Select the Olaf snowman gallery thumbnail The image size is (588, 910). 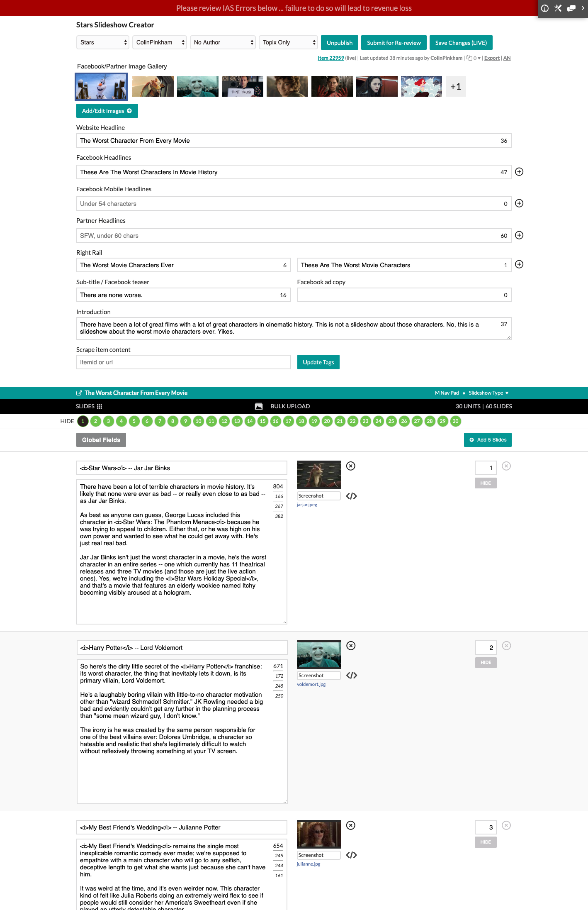click(x=101, y=87)
